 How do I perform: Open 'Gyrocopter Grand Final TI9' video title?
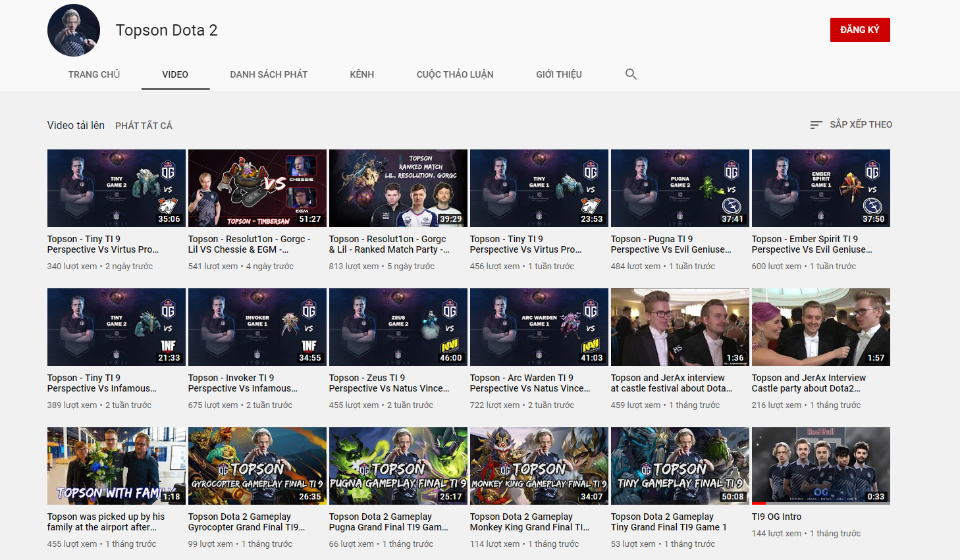click(x=247, y=522)
